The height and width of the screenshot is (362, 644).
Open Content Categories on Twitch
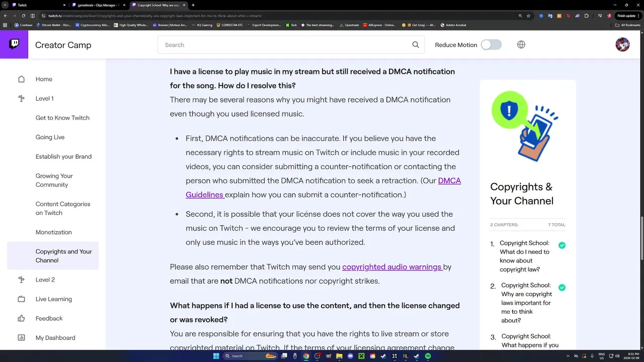coord(63,209)
